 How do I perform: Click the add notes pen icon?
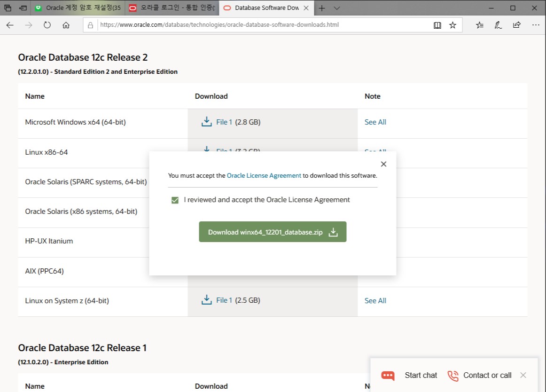click(498, 25)
